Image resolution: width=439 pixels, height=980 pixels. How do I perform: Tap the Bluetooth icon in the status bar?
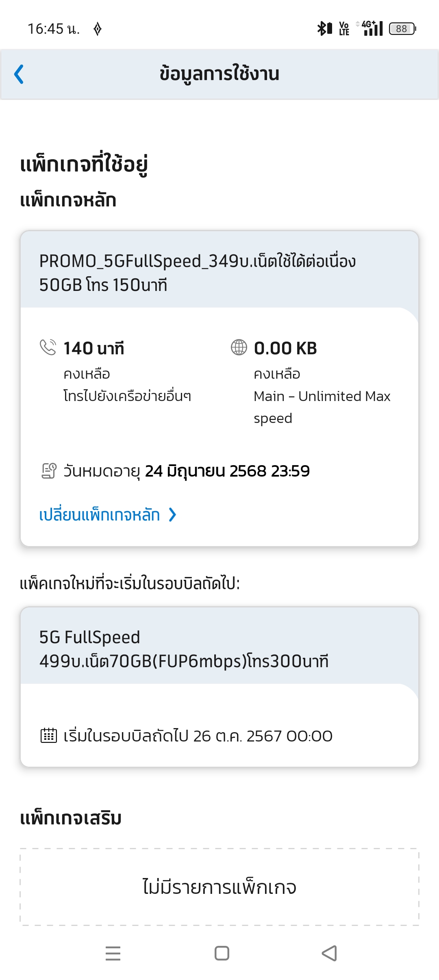pos(325,28)
